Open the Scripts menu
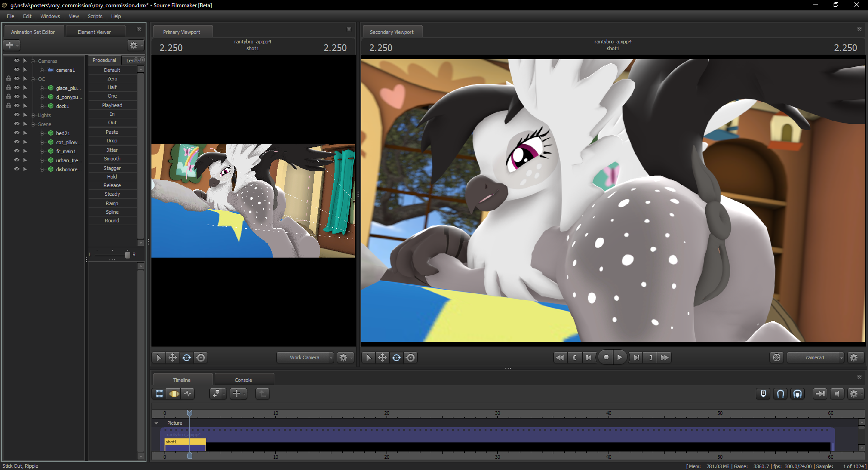This screenshot has width=868, height=470. tap(95, 16)
